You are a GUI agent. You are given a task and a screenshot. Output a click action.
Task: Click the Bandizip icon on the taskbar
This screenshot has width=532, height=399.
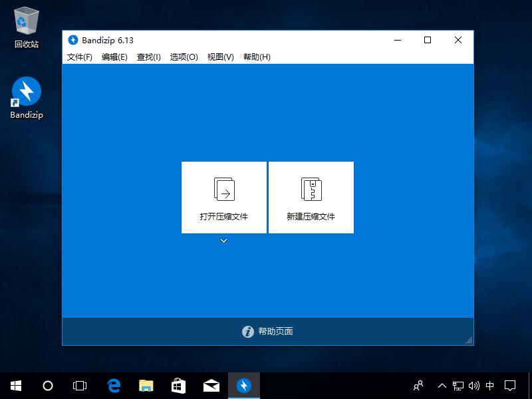click(243, 386)
